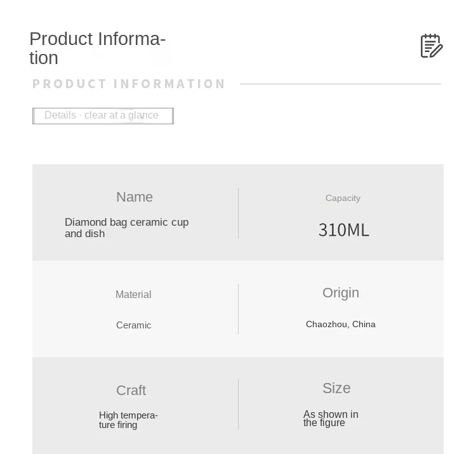Click the 'Ceramic' material value
This screenshot has width=476, height=454.
pos(134,325)
